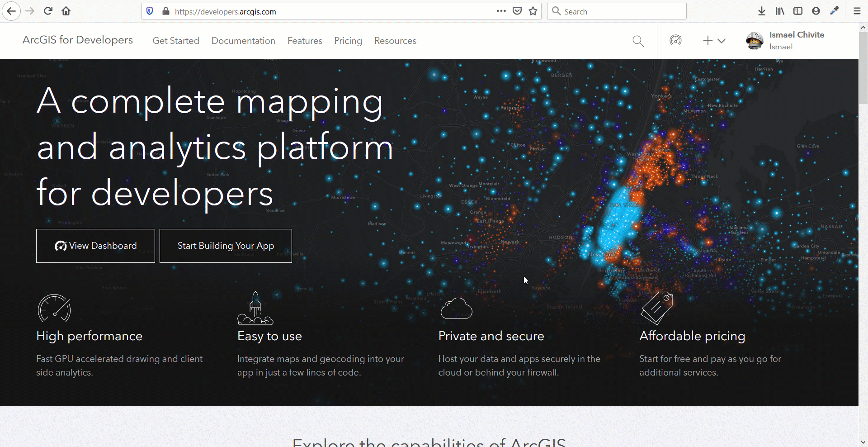Click the scrollbar up arrow
The image size is (868, 447).
(863, 27)
